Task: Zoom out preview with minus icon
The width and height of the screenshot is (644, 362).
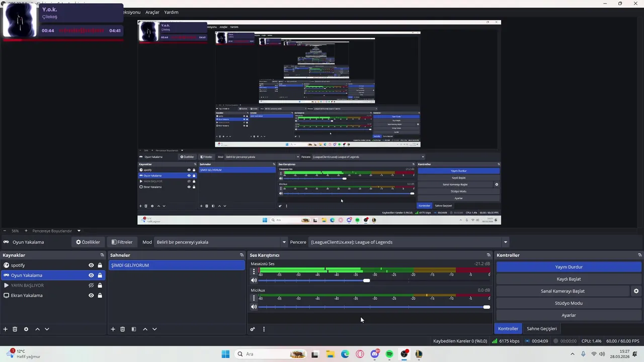Action: tap(5, 231)
